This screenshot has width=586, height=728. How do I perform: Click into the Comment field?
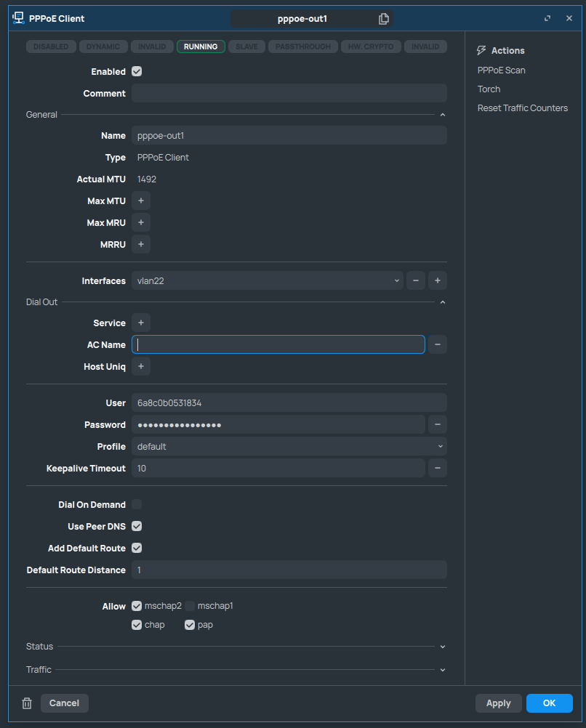pos(289,93)
